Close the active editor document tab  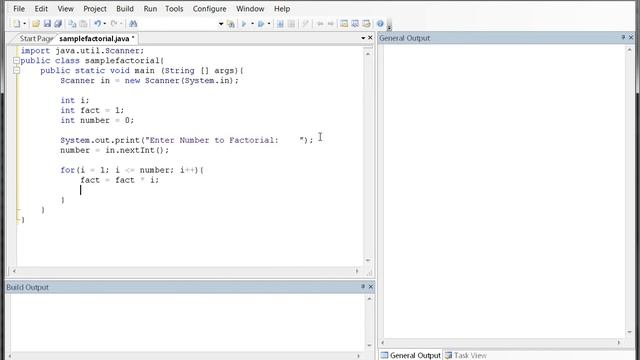click(370, 38)
